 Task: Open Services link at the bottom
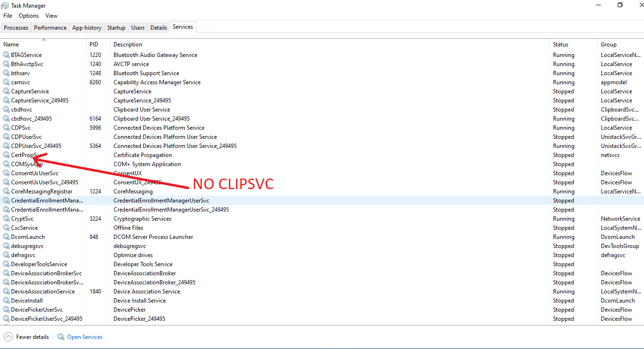[85, 337]
